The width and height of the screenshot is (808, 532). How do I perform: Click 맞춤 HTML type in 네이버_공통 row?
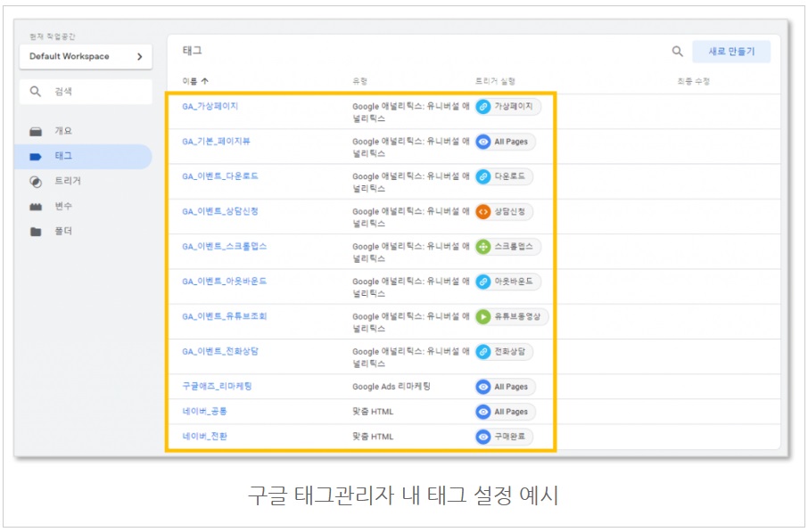pos(373,412)
